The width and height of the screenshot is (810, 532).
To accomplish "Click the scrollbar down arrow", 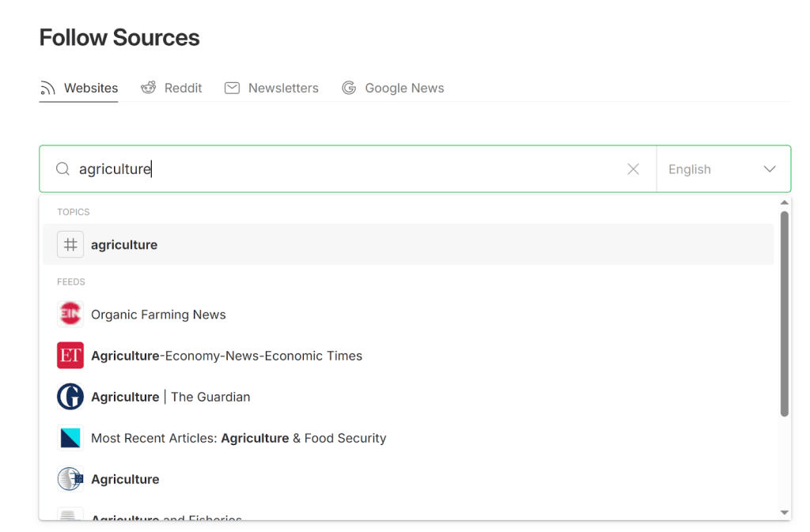I will pyautogui.click(x=785, y=511).
